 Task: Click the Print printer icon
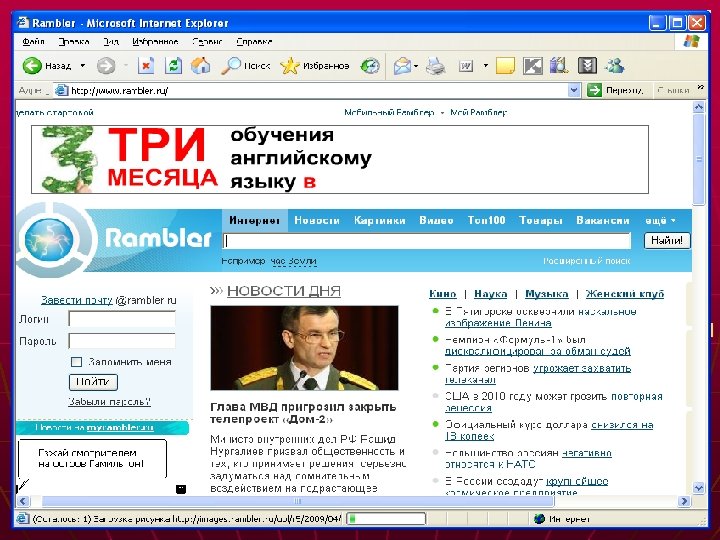coord(435,66)
